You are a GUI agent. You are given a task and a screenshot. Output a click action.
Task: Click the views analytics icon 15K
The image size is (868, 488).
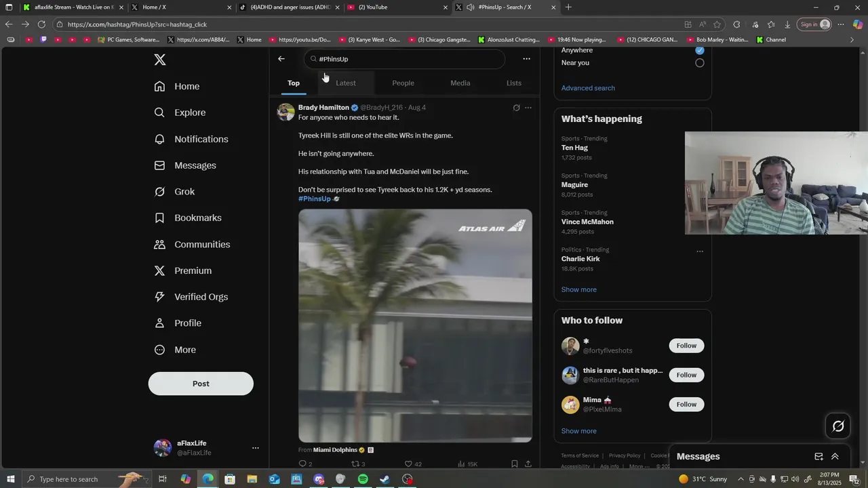pyautogui.click(x=462, y=464)
